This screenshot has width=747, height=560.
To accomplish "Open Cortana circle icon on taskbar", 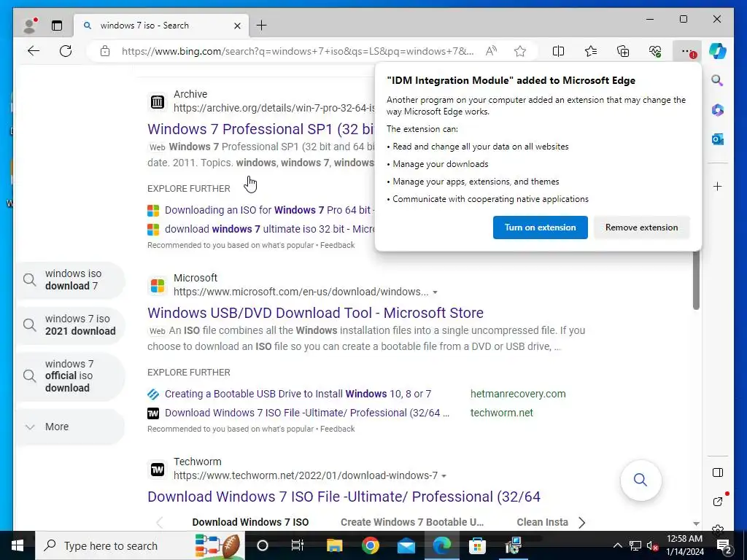I will [x=263, y=545].
